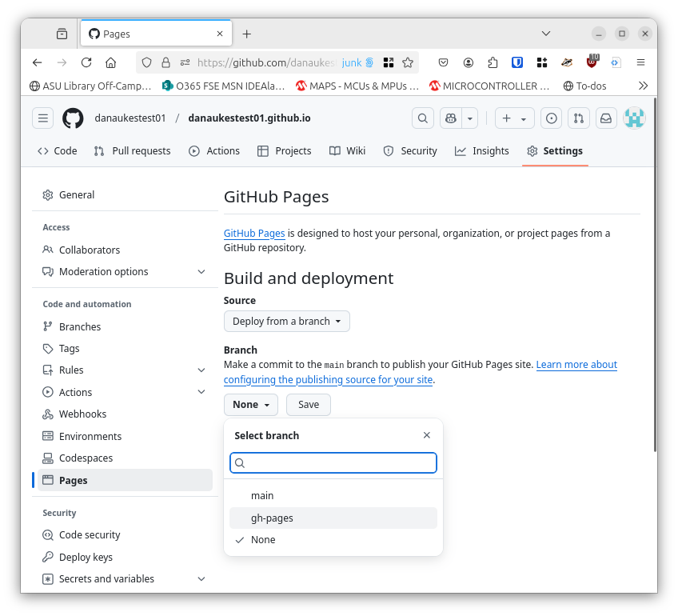Click the danaukestest01 owner link
This screenshot has height=616, width=678.
130,118
